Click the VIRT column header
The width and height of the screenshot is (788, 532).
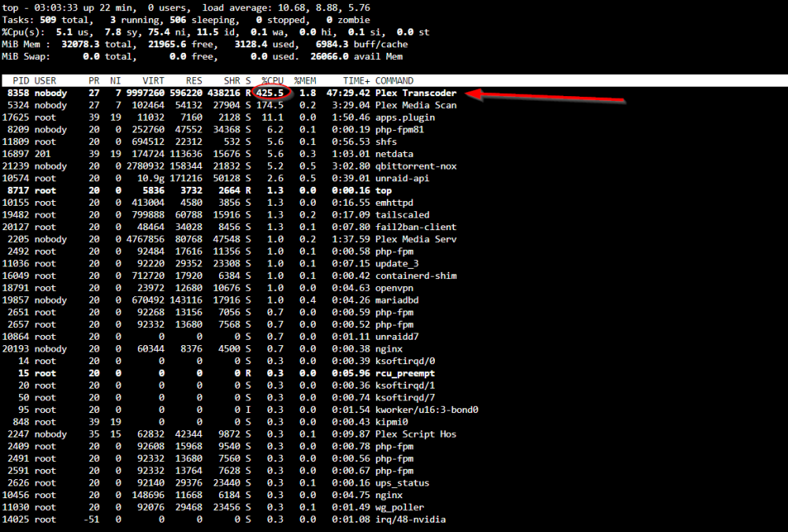154,81
